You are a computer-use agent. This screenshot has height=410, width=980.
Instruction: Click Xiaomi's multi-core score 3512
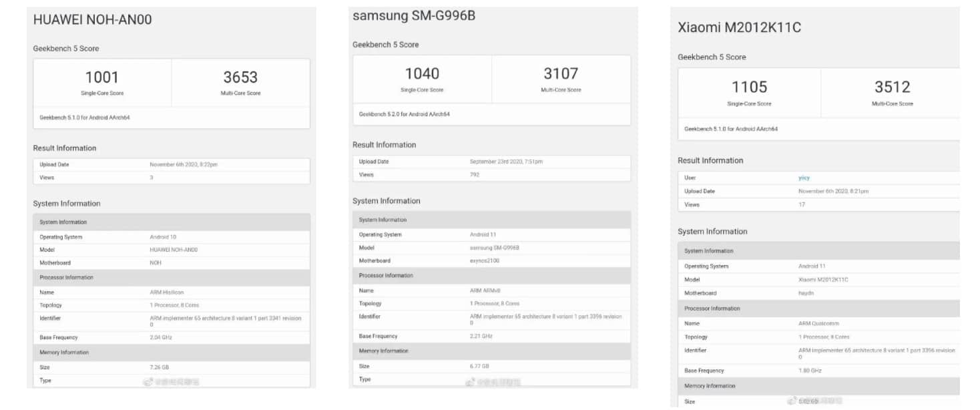point(892,87)
